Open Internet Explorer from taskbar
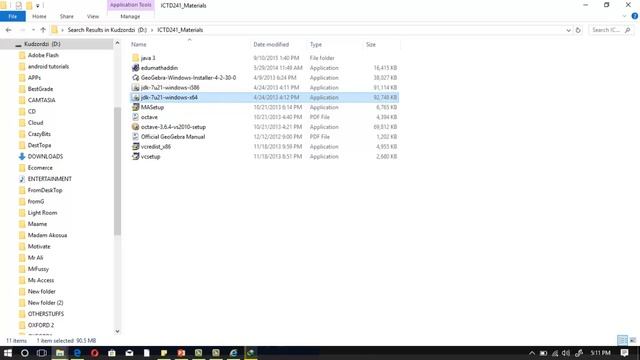This screenshot has width=640, height=360. (x=233, y=353)
